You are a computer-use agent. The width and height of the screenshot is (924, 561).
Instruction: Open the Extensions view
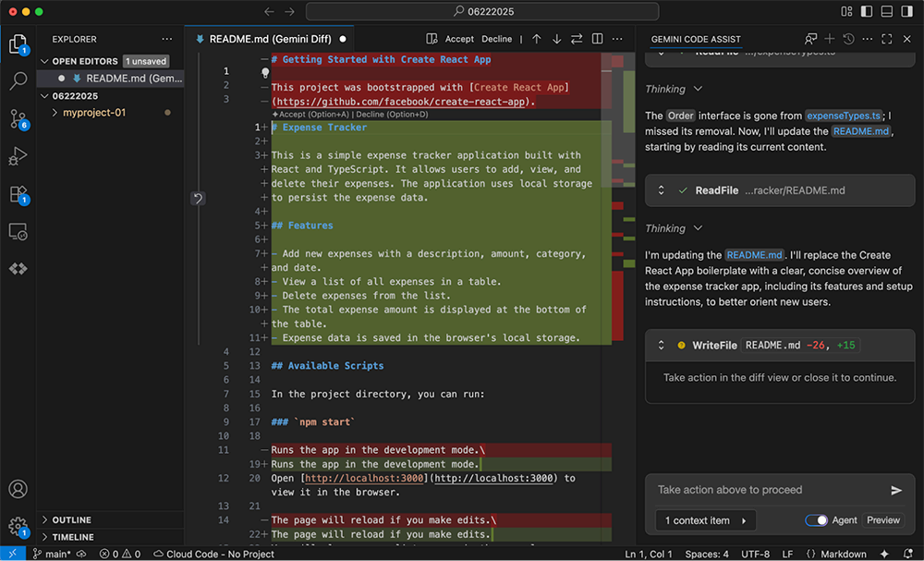[x=18, y=194]
